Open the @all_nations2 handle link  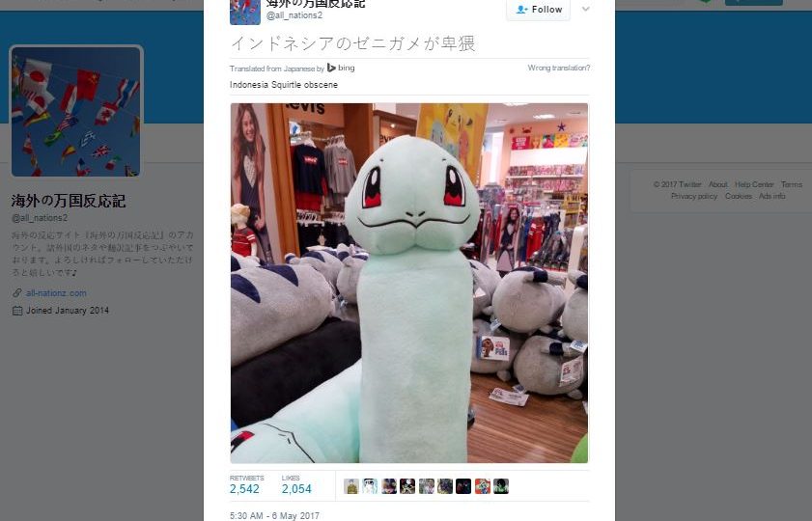(294, 15)
